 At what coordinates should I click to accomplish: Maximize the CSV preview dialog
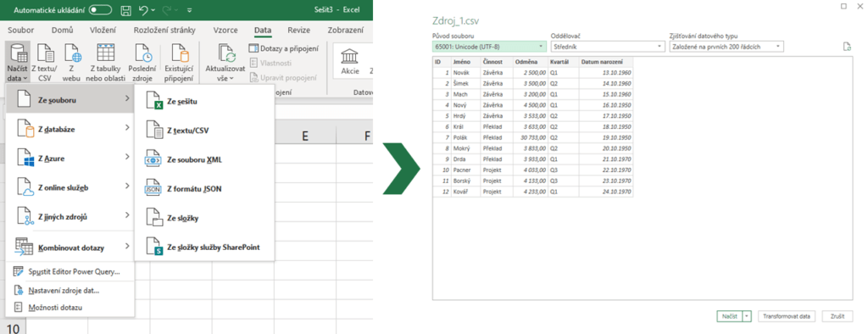click(x=843, y=6)
